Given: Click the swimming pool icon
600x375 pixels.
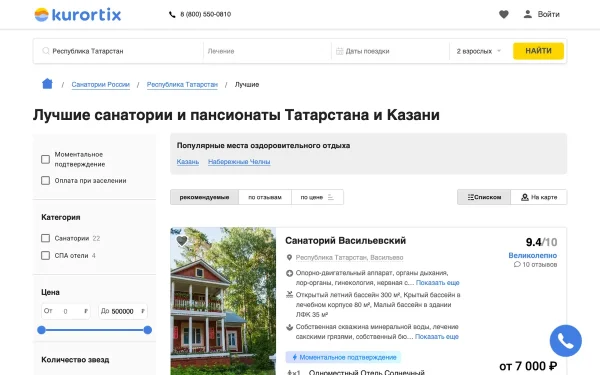Looking at the screenshot, I should click(x=289, y=295).
